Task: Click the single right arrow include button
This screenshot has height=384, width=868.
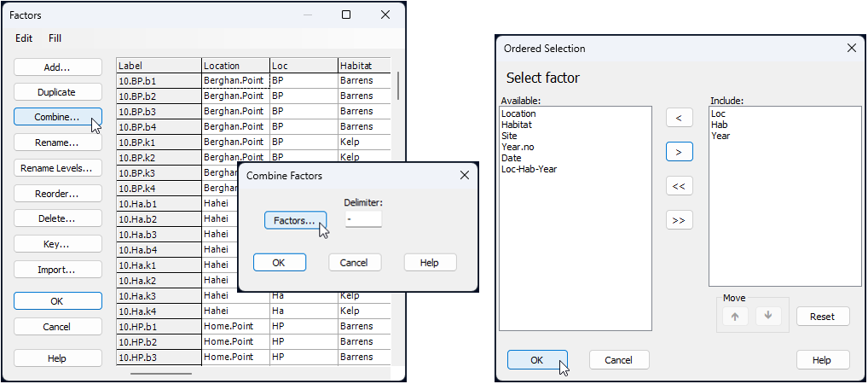Action: point(679,152)
